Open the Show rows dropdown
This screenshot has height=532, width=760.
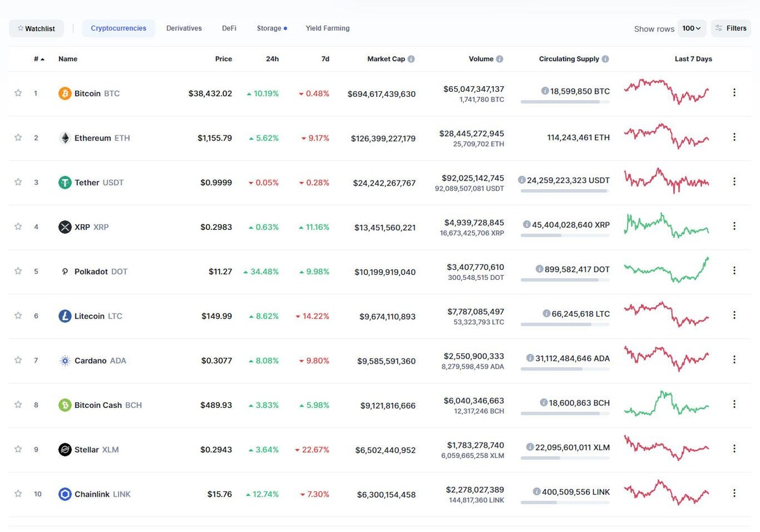692,28
